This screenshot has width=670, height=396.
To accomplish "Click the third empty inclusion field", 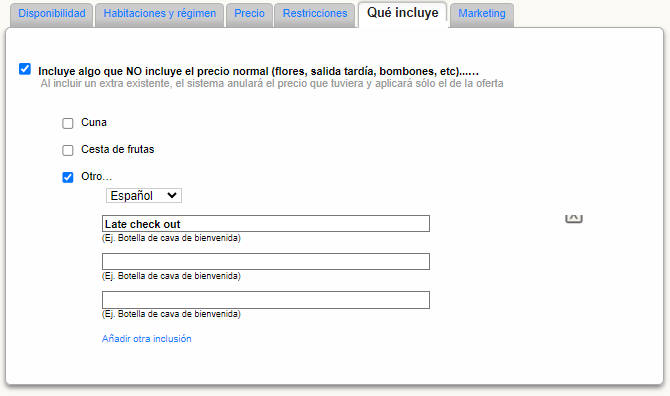I will click(x=266, y=300).
